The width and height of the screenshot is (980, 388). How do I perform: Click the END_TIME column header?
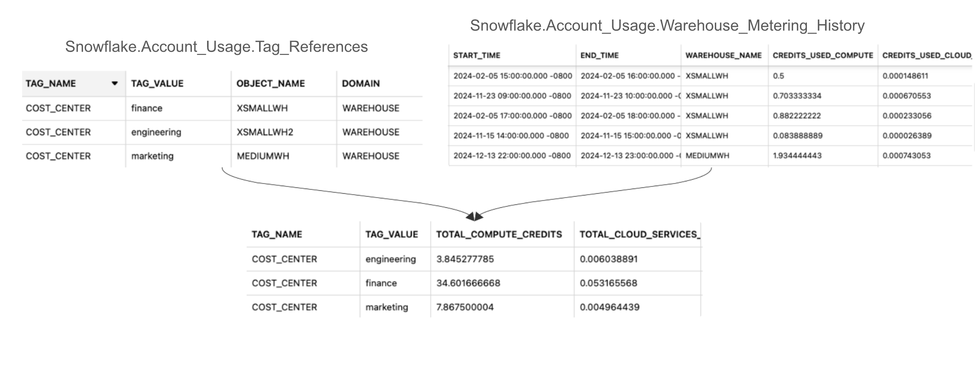coord(599,55)
